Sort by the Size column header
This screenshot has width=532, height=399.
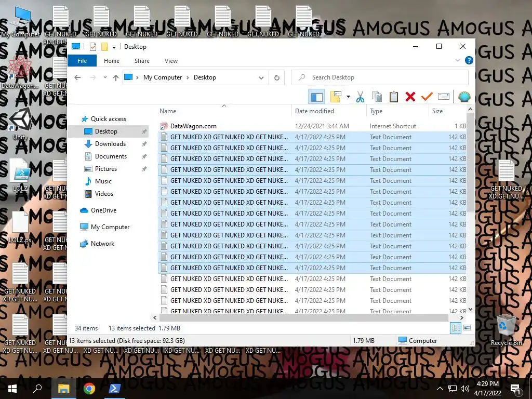[447, 111]
